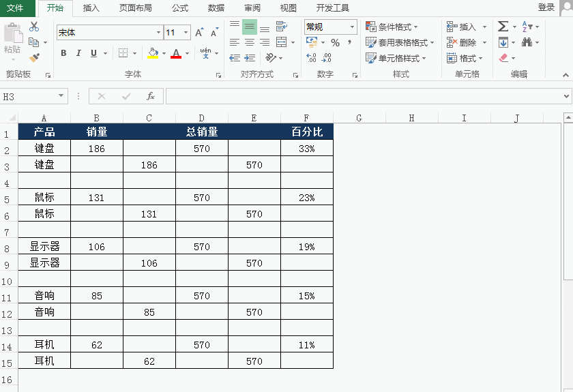Click the Copy icon

(x=33, y=42)
